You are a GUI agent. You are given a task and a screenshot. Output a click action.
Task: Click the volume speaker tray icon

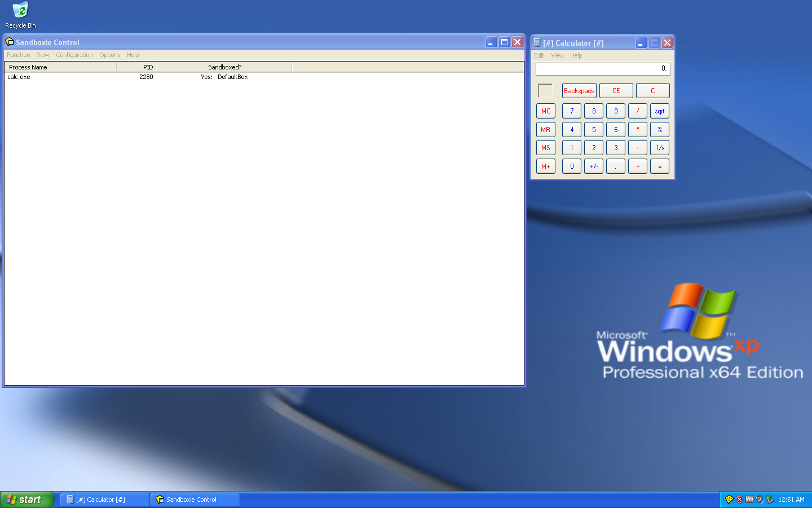760,500
